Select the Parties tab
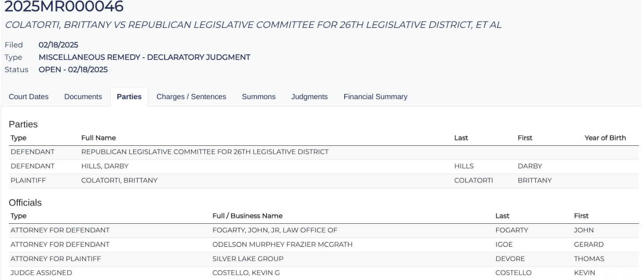The height and width of the screenshot is (280, 644). click(x=129, y=97)
